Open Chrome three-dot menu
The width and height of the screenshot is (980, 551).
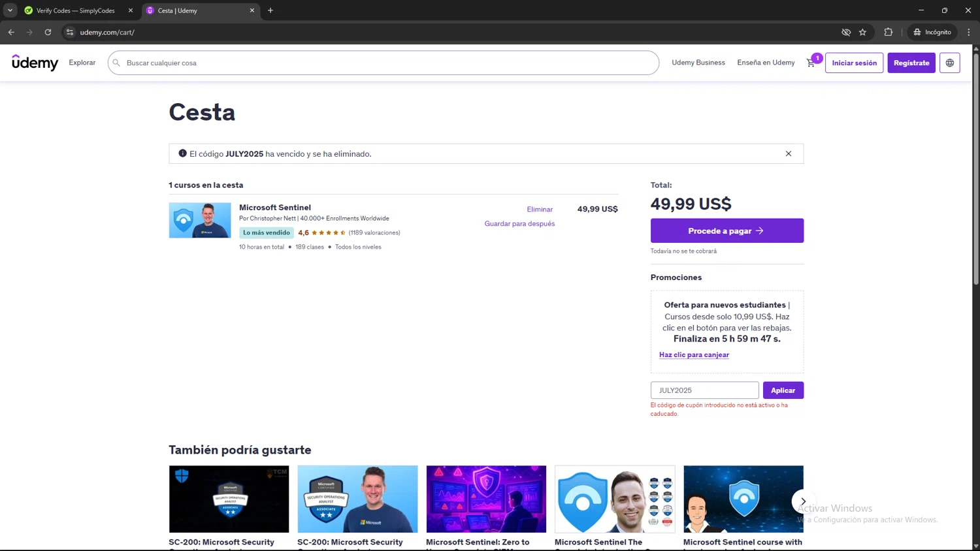(x=968, y=32)
